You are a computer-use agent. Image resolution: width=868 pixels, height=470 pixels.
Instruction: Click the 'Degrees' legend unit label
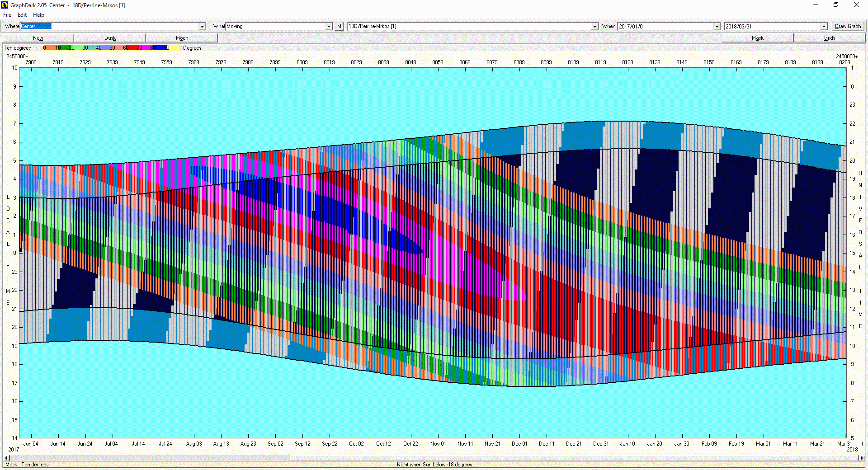point(192,48)
